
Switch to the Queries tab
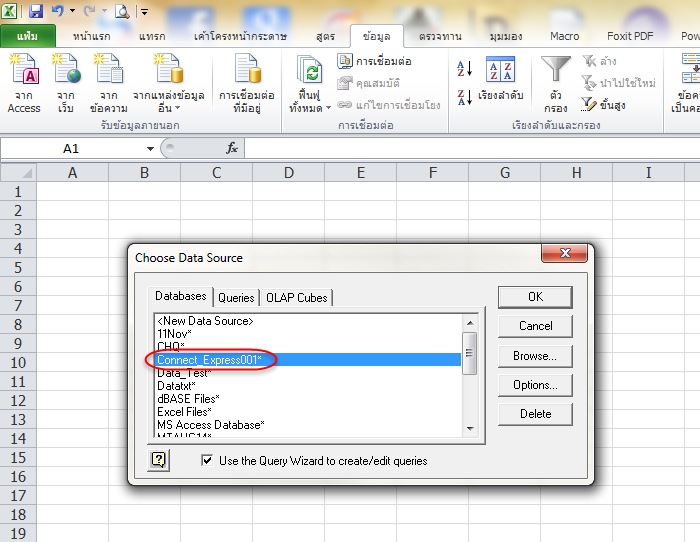(x=236, y=298)
